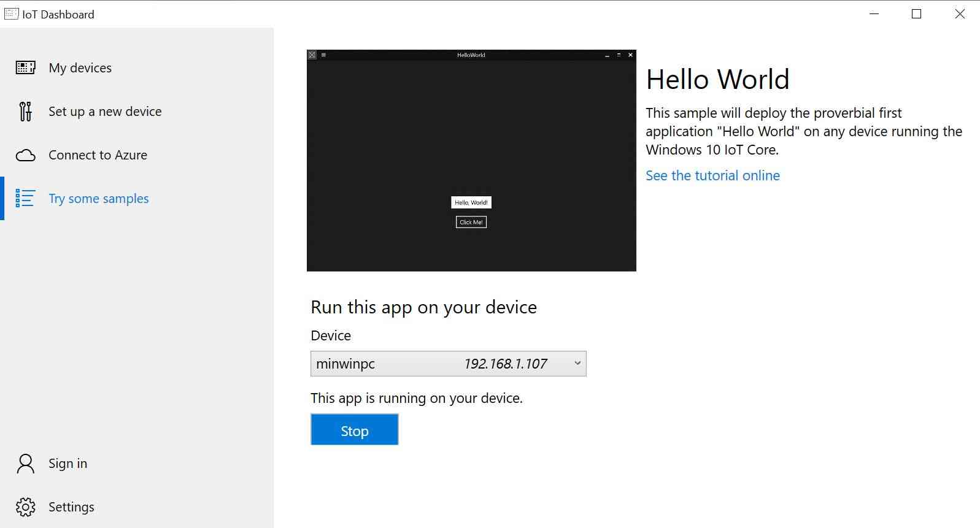Click the IoT Dashboard title bar app icon
Image resolution: width=980 pixels, height=528 pixels.
coord(11,14)
